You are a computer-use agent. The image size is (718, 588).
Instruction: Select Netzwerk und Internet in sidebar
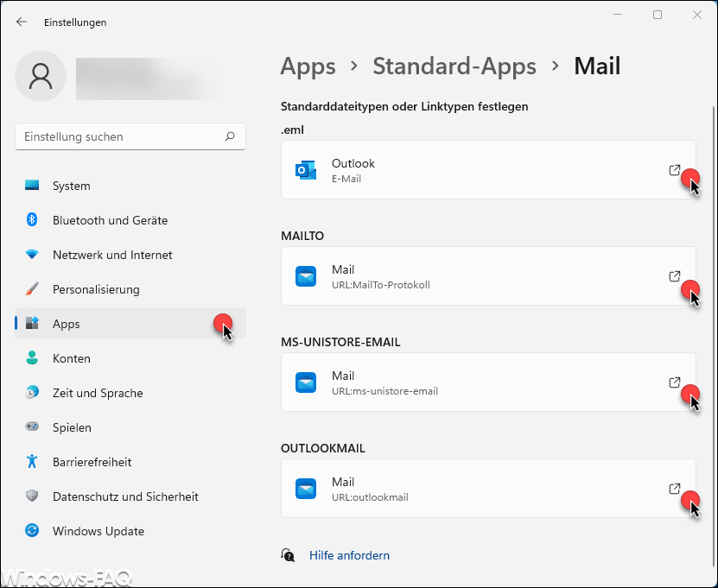click(112, 255)
